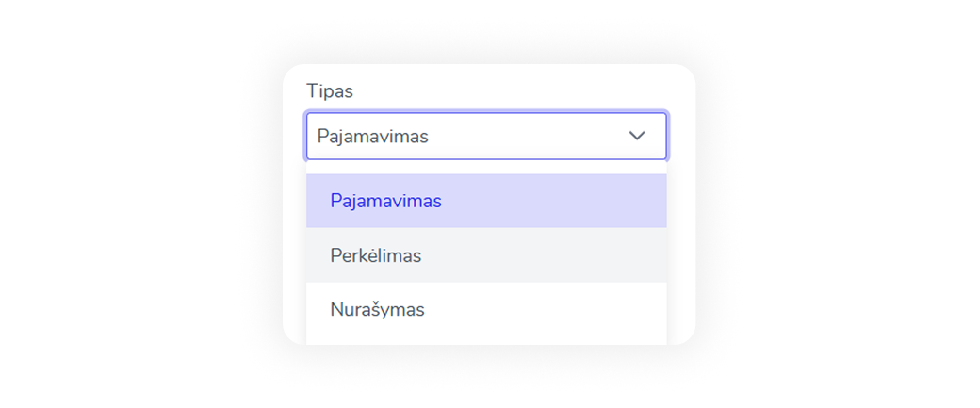Close the open Tipas select list
The image size is (980, 408).
tap(637, 136)
